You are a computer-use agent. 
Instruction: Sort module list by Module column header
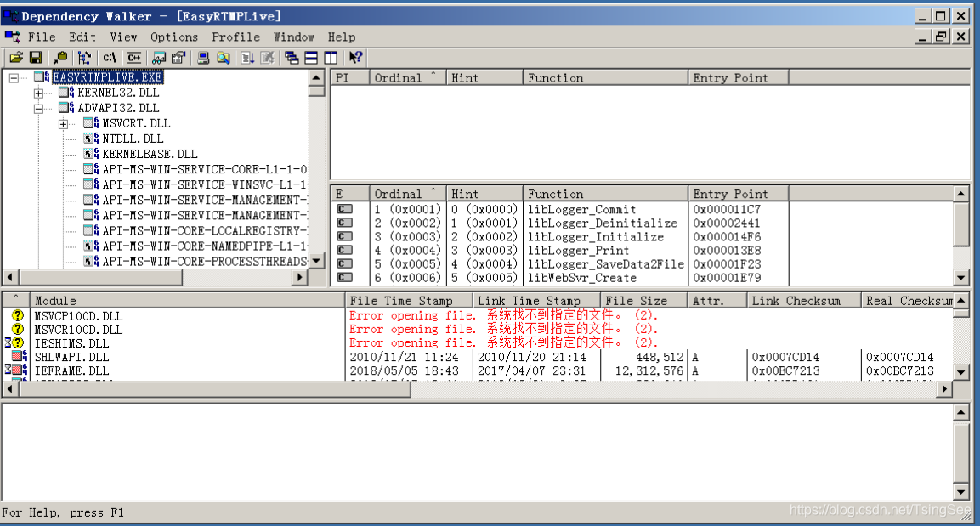[187, 301]
